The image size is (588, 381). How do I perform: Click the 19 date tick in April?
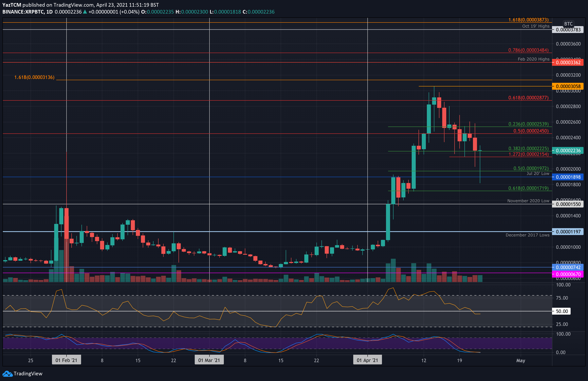coord(459,361)
